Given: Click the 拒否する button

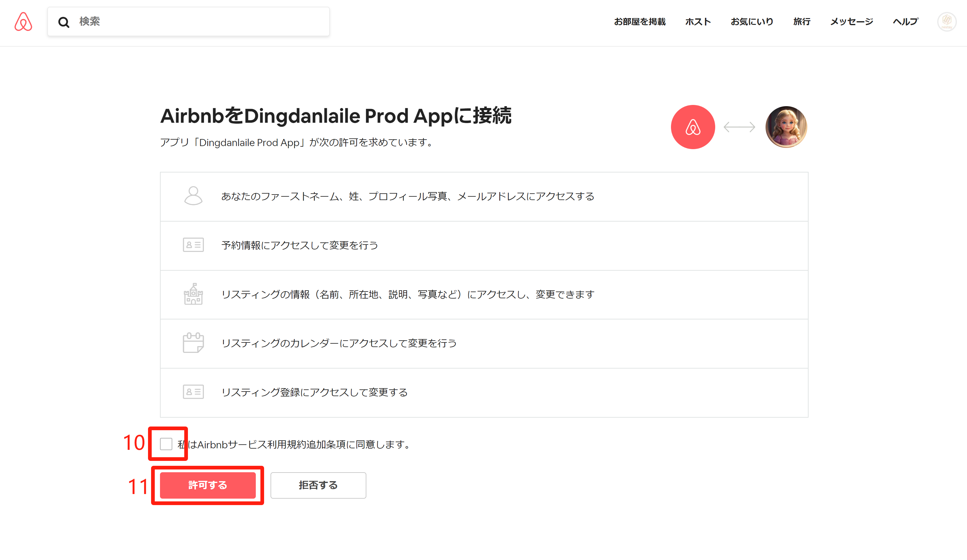Looking at the screenshot, I should point(318,485).
